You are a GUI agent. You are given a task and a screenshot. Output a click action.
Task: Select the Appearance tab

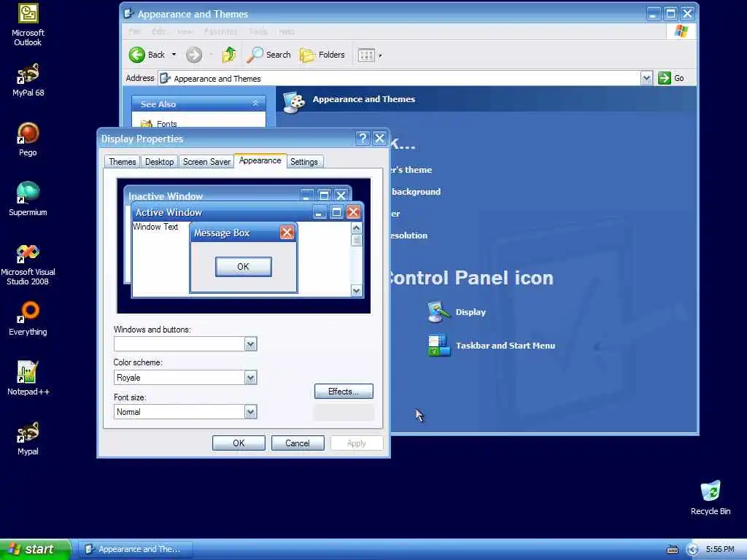click(260, 160)
